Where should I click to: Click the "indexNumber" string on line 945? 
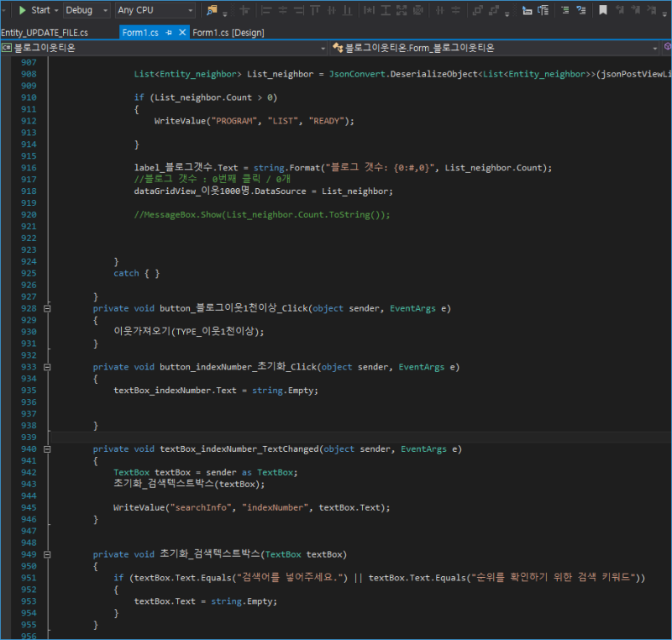pyautogui.click(x=276, y=507)
